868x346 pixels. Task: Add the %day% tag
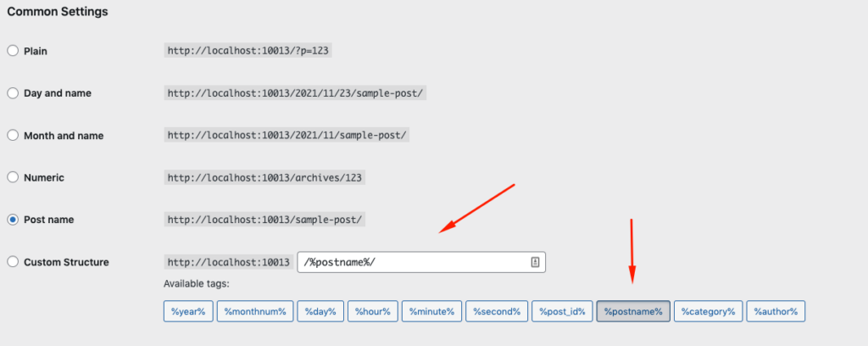click(320, 311)
